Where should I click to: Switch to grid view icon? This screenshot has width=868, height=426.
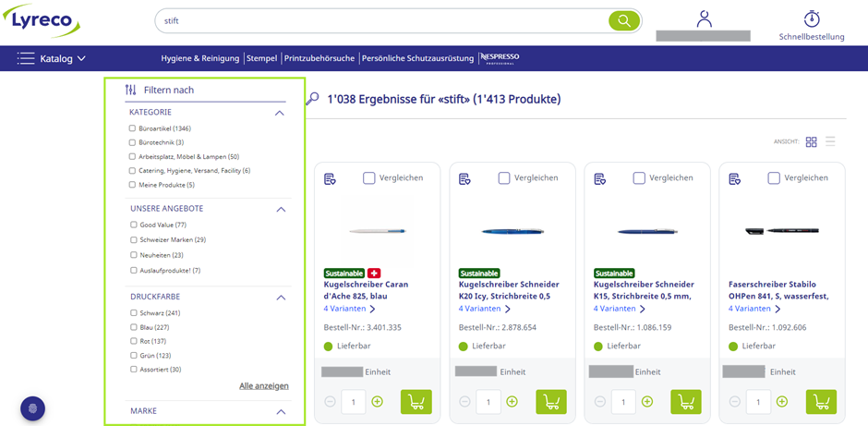tap(811, 141)
